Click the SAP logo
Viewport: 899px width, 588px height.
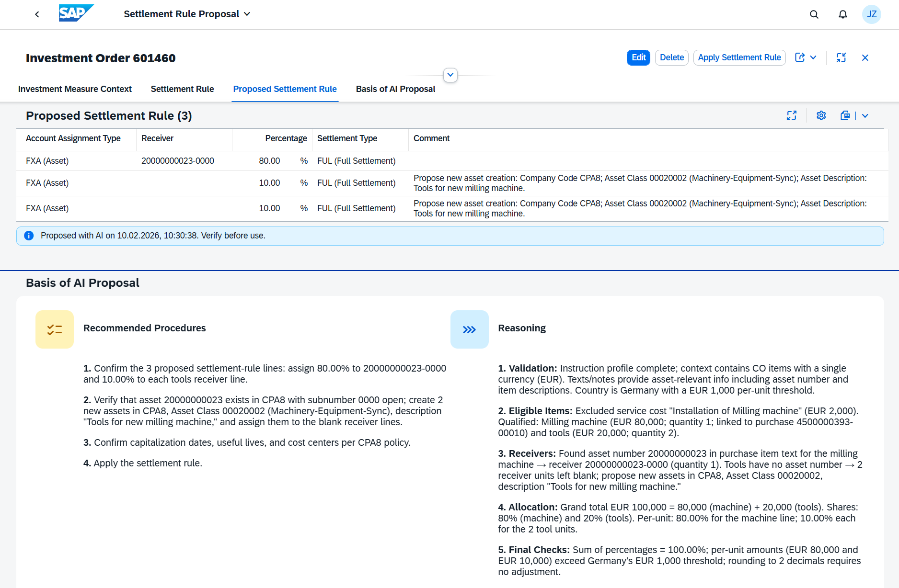click(x=76, y=13)
